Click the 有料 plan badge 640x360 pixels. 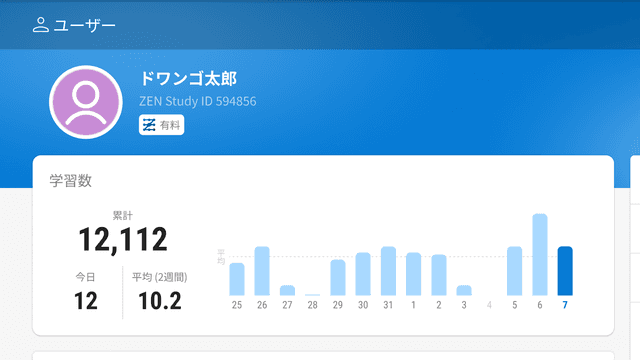161,125
